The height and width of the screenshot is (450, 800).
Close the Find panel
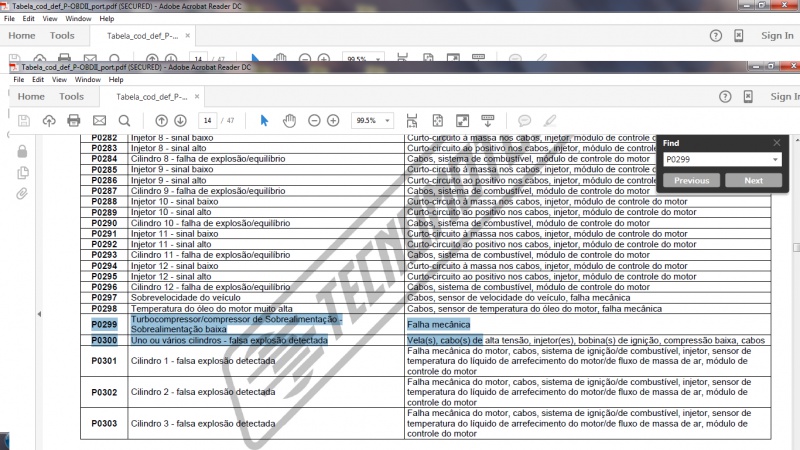point(777,143)
